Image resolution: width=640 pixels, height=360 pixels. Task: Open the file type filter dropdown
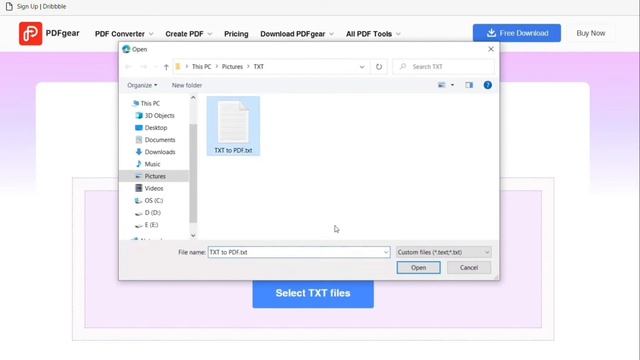[x=444, y=252]
